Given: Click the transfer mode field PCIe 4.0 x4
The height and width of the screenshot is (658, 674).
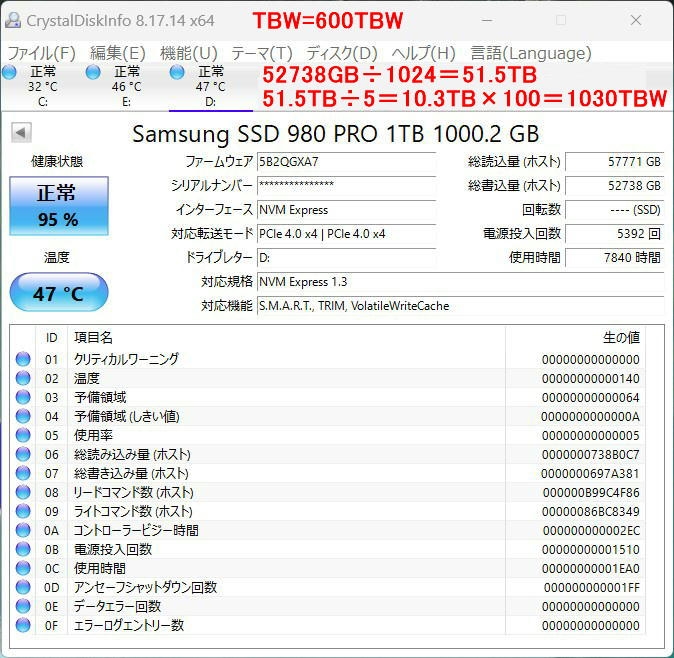Looking at the screenshot, I should tap(346, 234).
